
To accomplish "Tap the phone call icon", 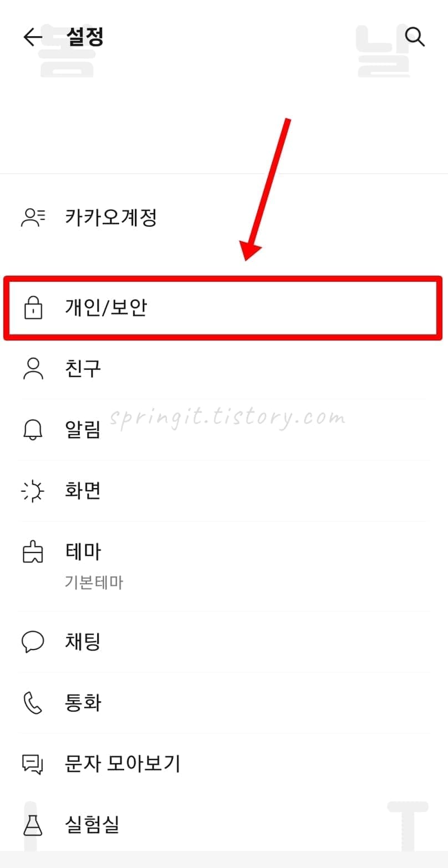I will [33, 703].
